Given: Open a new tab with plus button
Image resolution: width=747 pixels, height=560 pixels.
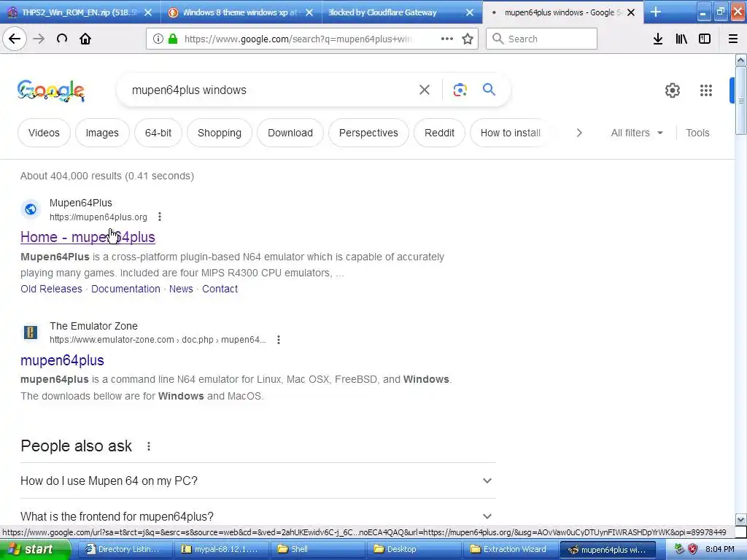Looking at the screenshot, I should [656, 12].
